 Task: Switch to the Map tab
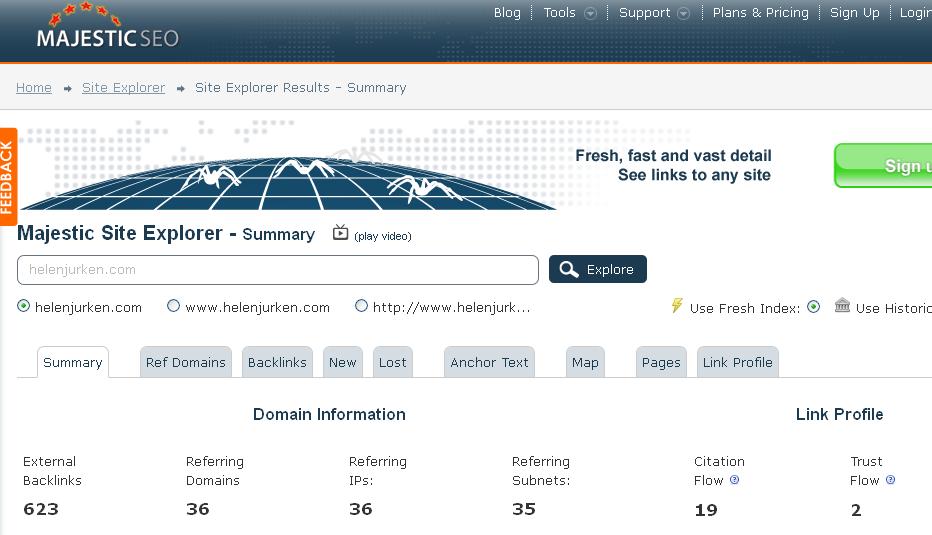[x=585, y=362]
